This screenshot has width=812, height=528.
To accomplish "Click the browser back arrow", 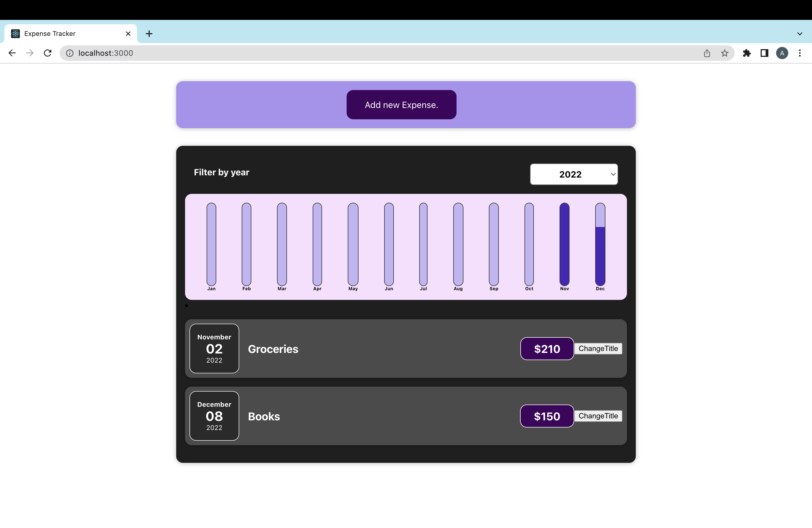I will [x=12, y=53].
